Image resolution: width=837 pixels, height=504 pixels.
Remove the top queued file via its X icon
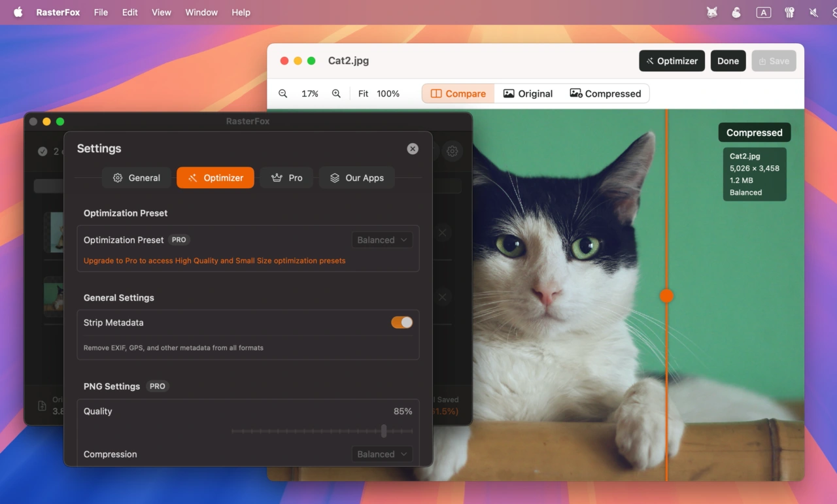pos(442,233)
